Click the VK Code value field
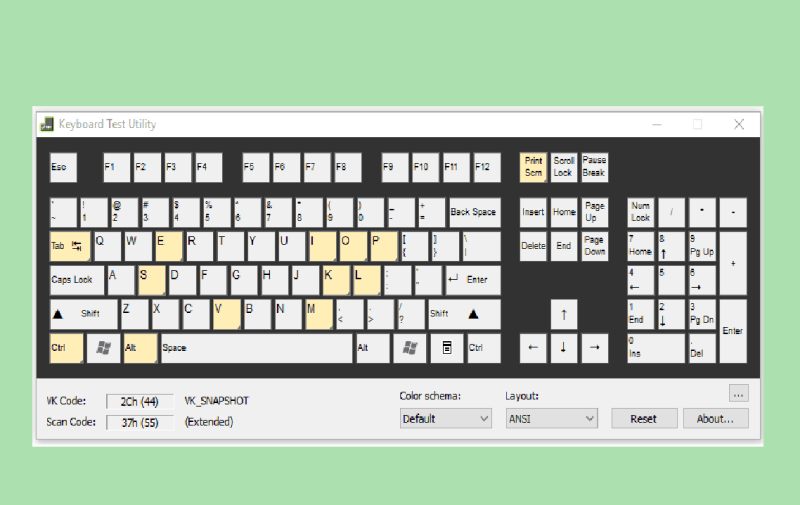This screenshot has width=800, height=505. click(140, 401)
